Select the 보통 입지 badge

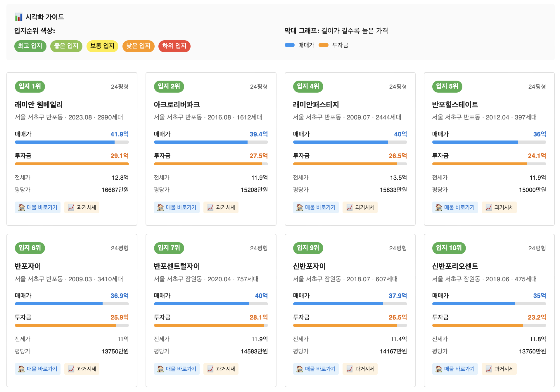(102, 46)
